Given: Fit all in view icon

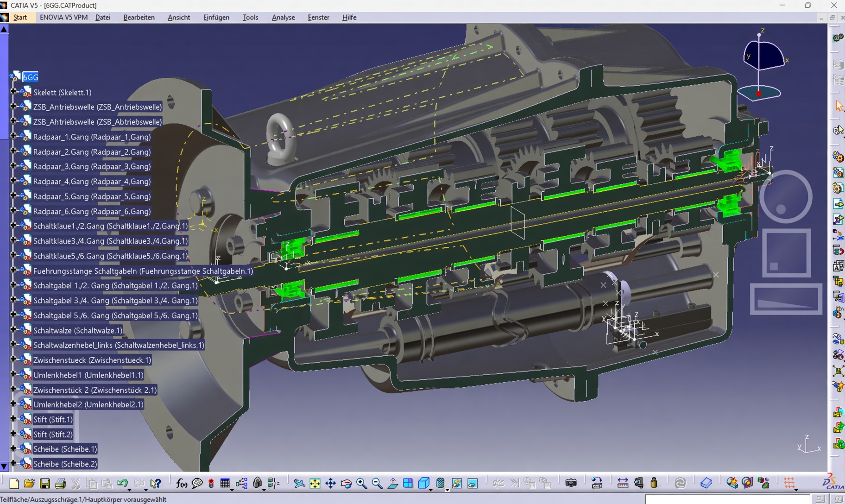Looking at the screenshot, I should (x=315, y=484).
